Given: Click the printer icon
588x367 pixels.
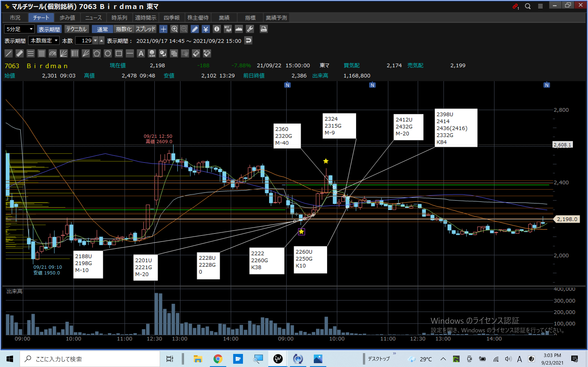Looking at the screenshot, I should [x=264, y=29].
